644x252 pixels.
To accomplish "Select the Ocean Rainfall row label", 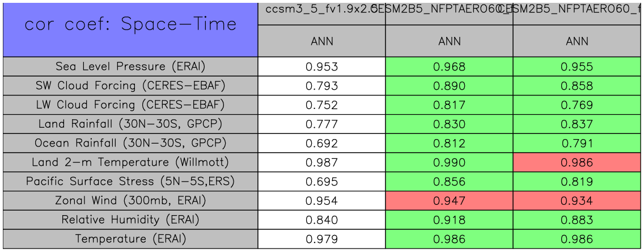I will 130,143.
